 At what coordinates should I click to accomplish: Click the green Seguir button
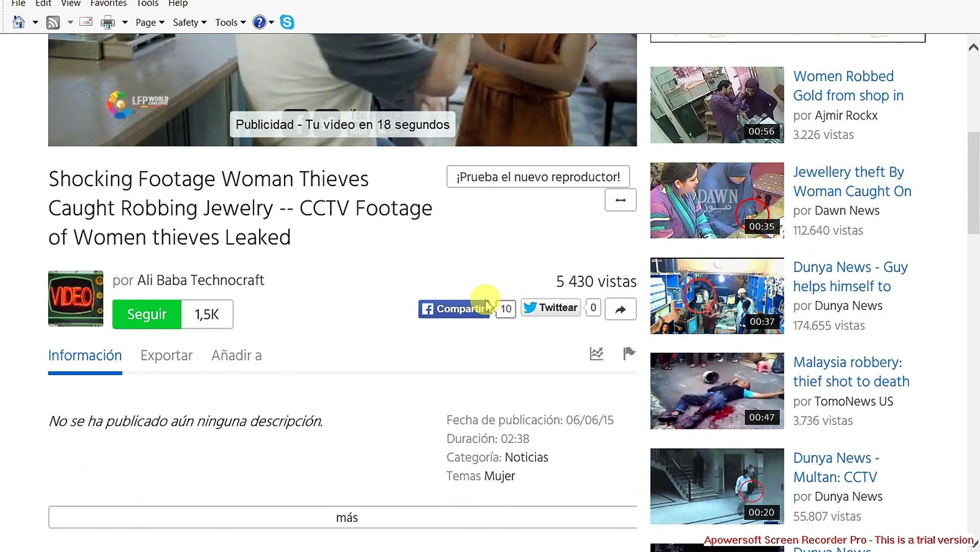click(x=147, y=314)
